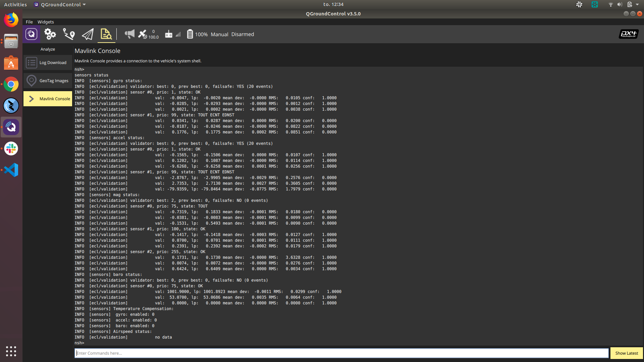Image resolution: width=644 pixels, height=362 pixels.
Task: Click the Show Latest button
Action: click(626, 353)
